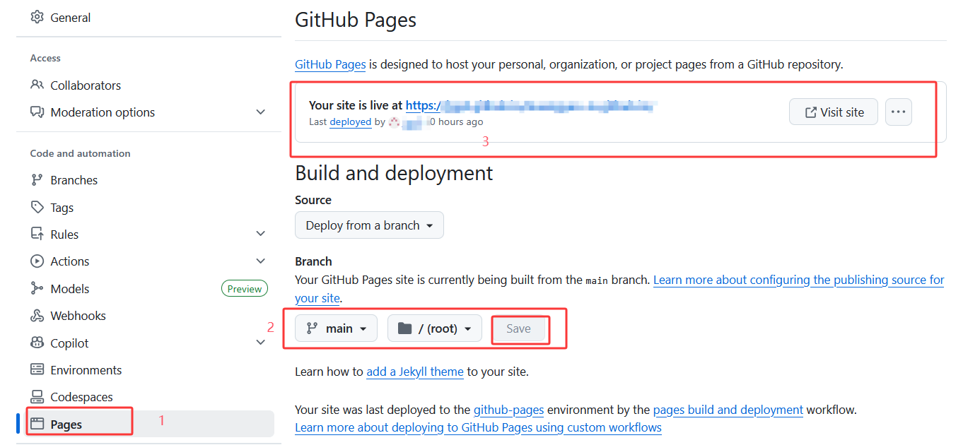The width and height of the screenshot is (980, 445).
Task: Click the Access section label
Action: click(45, 58)
